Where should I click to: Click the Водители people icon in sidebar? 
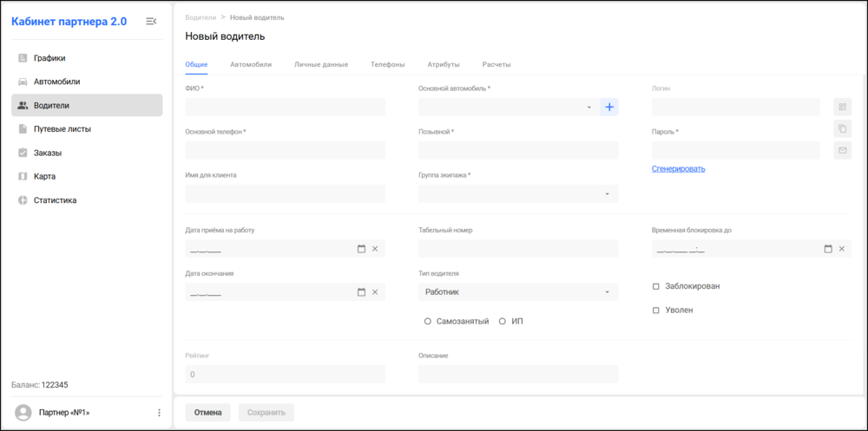pyautogui.click(x=23, y=105)
